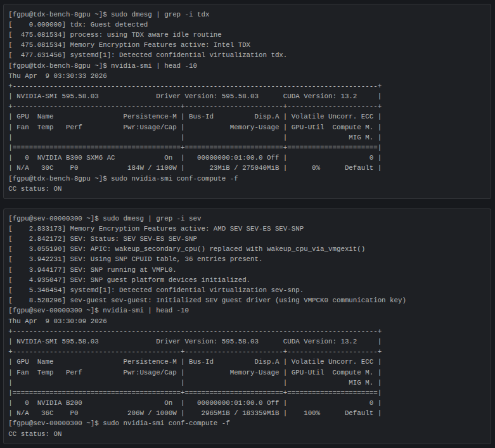495x448 pixels.
Task: Click the '36C' temperature value
Action: click(x=48, y=413)
